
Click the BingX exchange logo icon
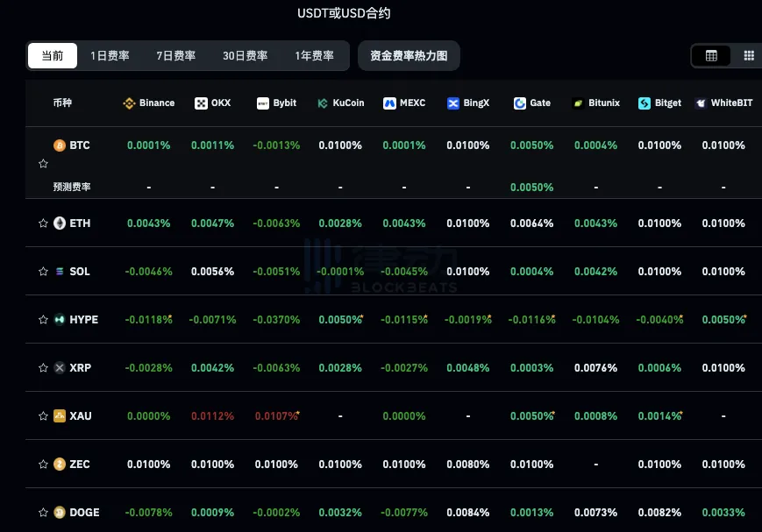[x=453, y=103]
